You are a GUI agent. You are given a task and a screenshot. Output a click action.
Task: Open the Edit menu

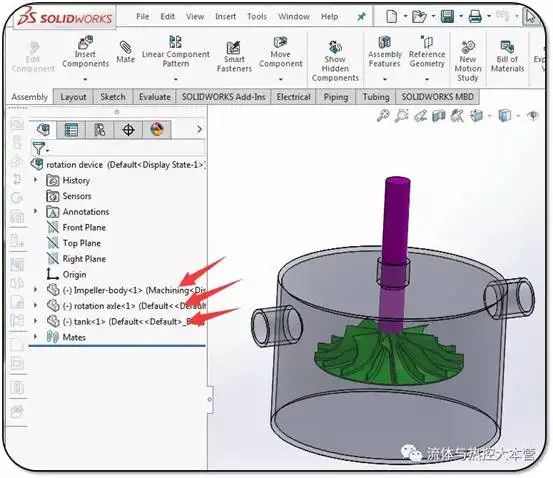pos(167,17)
